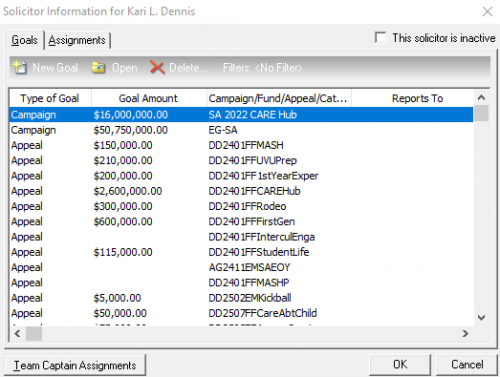Select the DD2401FFMASHP appeal
Image resolution: width=500 pixels, height=377 pixels.
point(241,283)
